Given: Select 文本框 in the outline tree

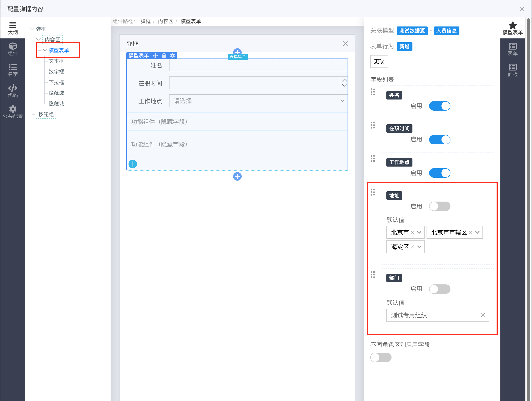Looking at the screenshot, I should click(56, 61).
